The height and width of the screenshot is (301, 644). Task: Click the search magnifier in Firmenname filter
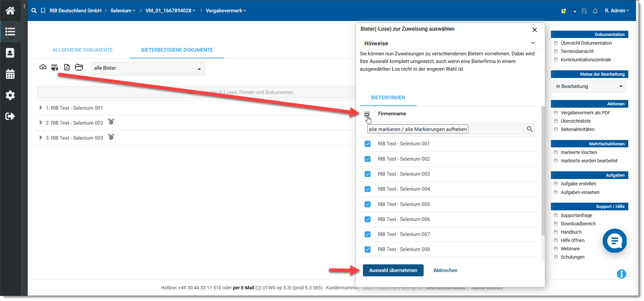coord(529,129)
